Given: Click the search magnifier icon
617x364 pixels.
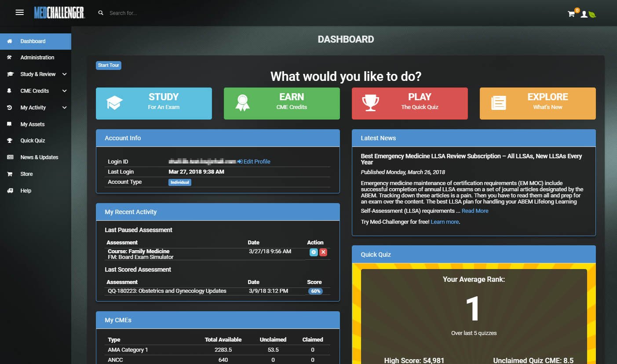Looking at the screenshot, I should [x=101, y=13].
